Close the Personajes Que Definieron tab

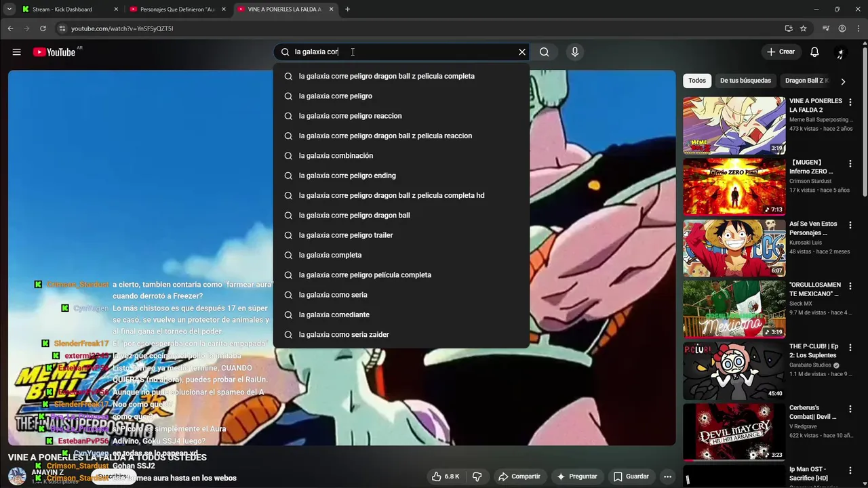click(x=223, y=9)
